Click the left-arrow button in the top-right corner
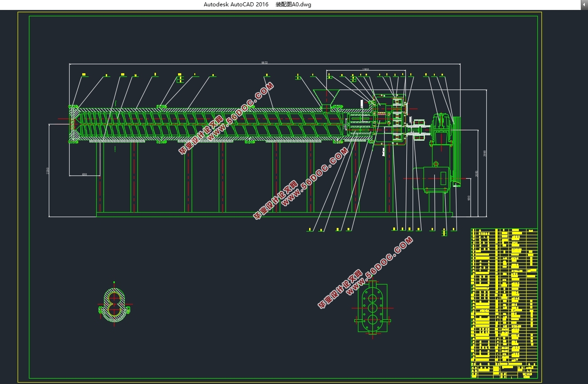This screenshot has width=588, height=384. (x=583, y=5)
